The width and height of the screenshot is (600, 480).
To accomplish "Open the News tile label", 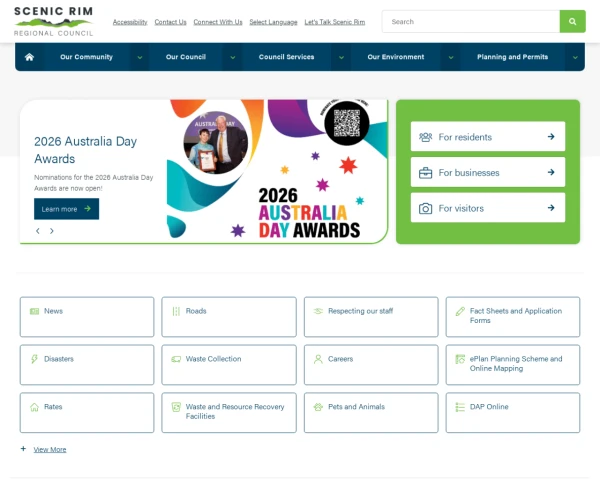I will (x=53, y=311).
